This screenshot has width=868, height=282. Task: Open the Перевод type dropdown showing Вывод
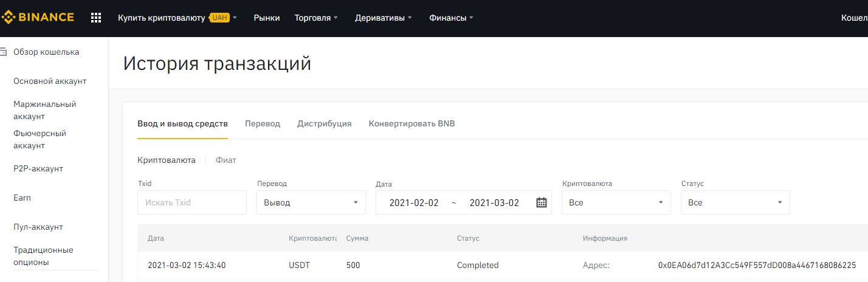tap(311, 202)
